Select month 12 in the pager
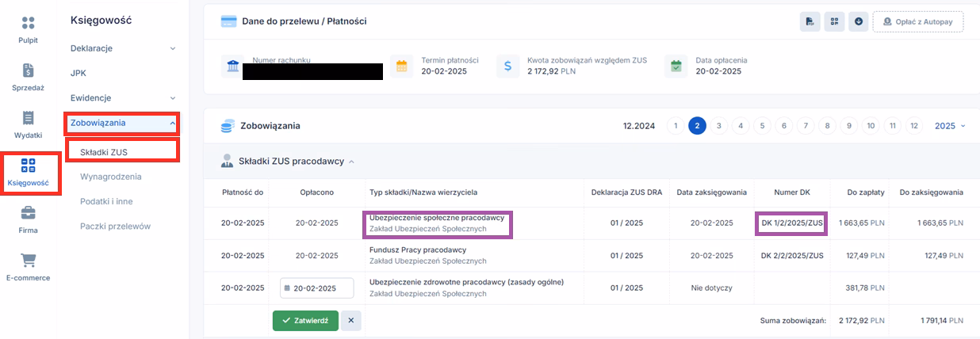Image resolution: width=980 pixels, height=339 pixels. tap(914, 126)
